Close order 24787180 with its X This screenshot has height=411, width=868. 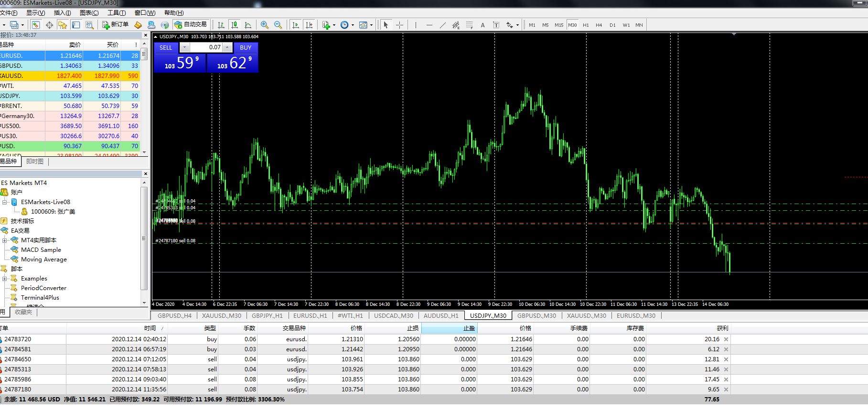[726, 389]
